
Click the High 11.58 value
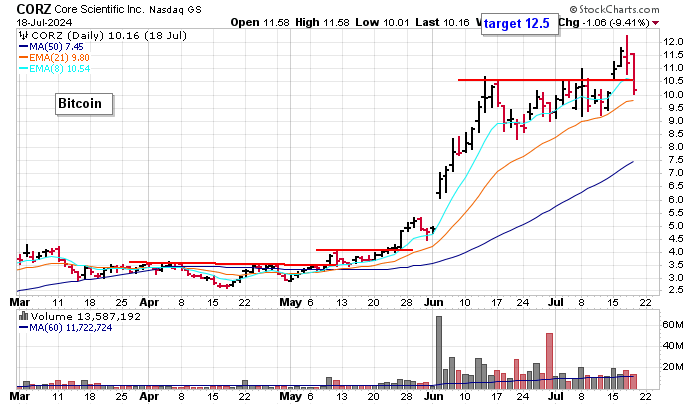pos(322,22)
